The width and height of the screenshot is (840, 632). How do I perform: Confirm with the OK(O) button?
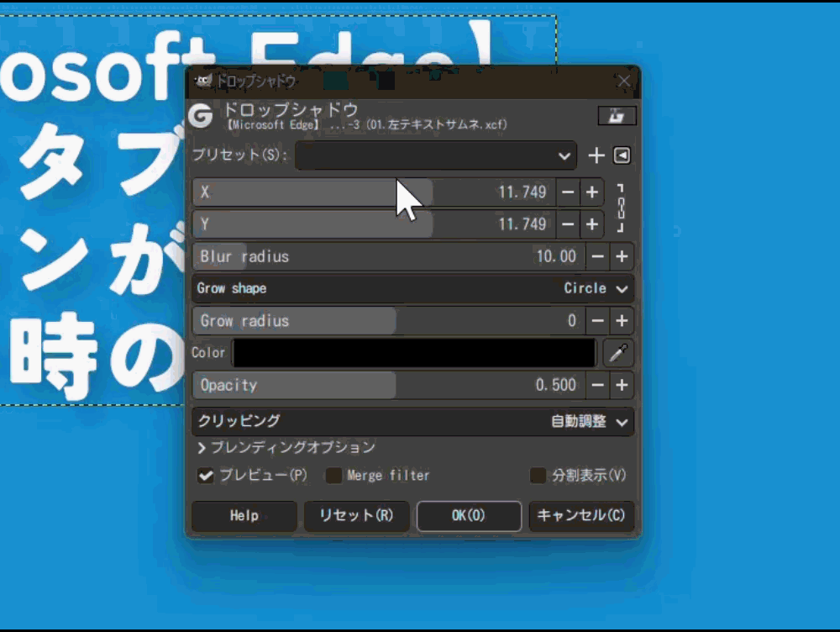pyautogui.click(x=469, y=516)
